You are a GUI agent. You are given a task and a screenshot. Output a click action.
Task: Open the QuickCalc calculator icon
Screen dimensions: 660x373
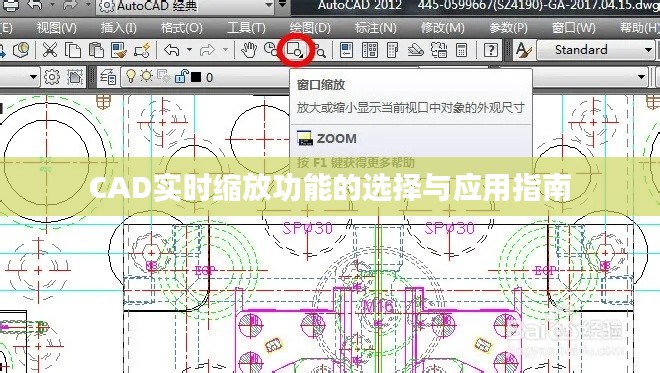pos(461,50)
